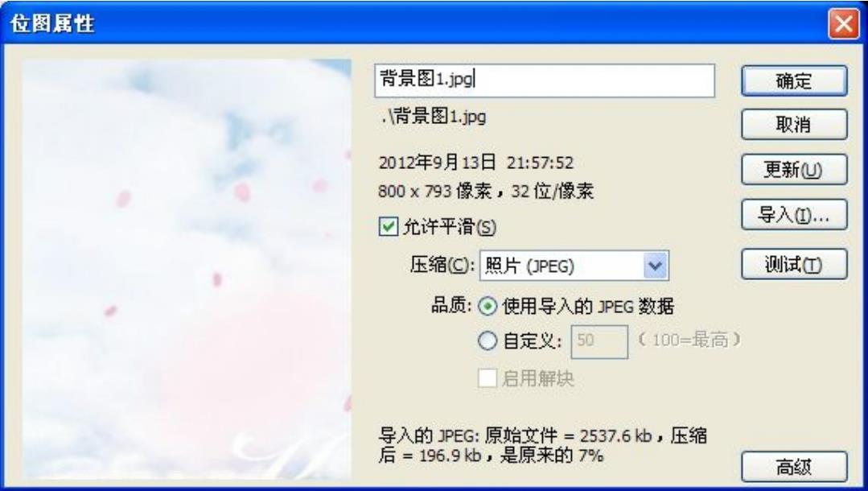Click the bitmap preview thumbnail of clouds
This screenshot has width=868, height=491.
[187, 270]
